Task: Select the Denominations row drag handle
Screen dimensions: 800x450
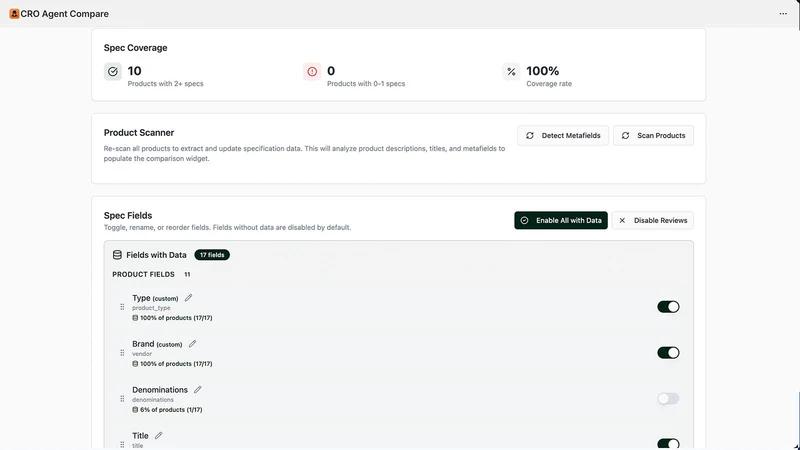Action: point(122,399)
